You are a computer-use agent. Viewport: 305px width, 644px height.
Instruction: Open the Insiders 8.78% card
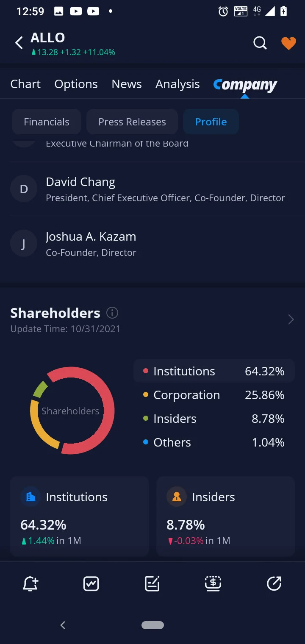click(x=225, y=516)
